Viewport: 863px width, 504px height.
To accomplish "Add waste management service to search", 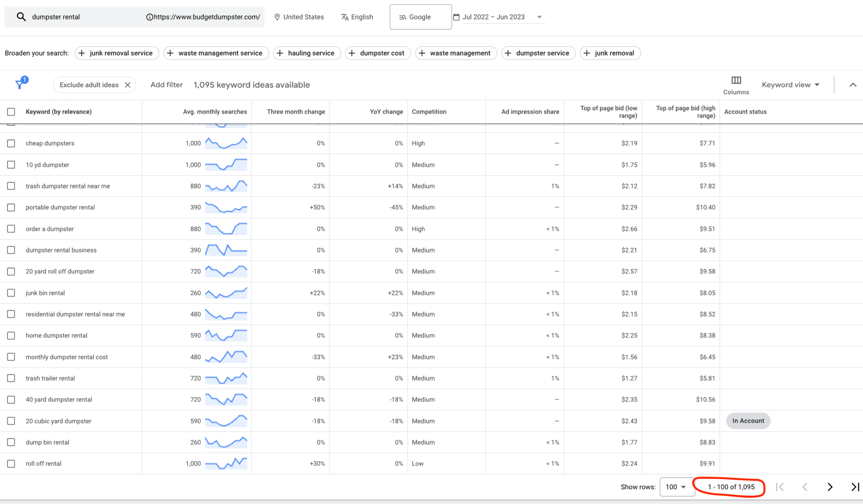I will (x=216, y=53).
